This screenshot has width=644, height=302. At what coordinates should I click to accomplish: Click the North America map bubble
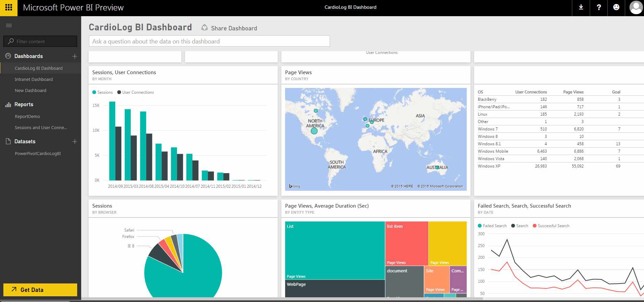tap(314, 131)
